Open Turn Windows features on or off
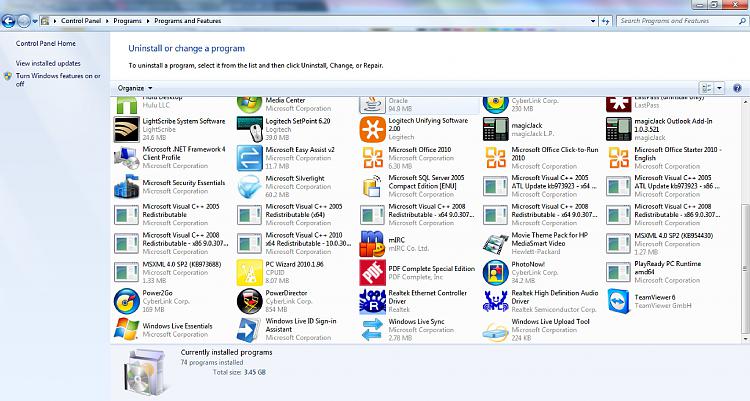The width and height of the screenshot is (750, 401). coord(58,79)
